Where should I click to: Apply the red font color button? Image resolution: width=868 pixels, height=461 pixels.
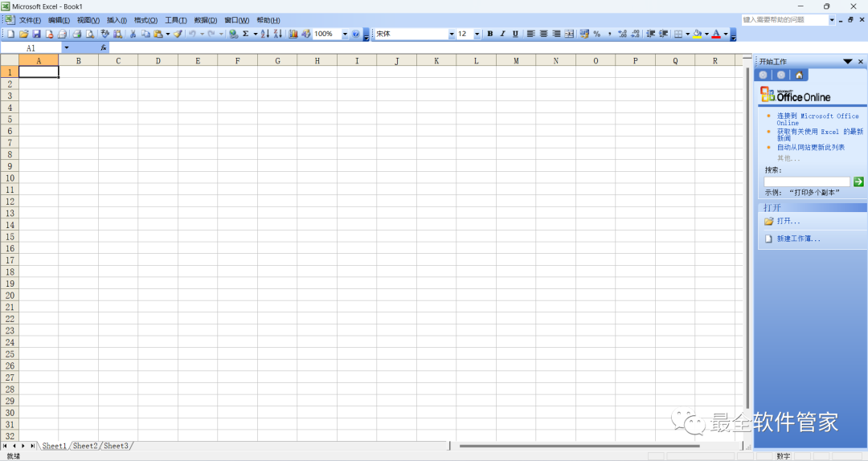[x=716, y=34]
